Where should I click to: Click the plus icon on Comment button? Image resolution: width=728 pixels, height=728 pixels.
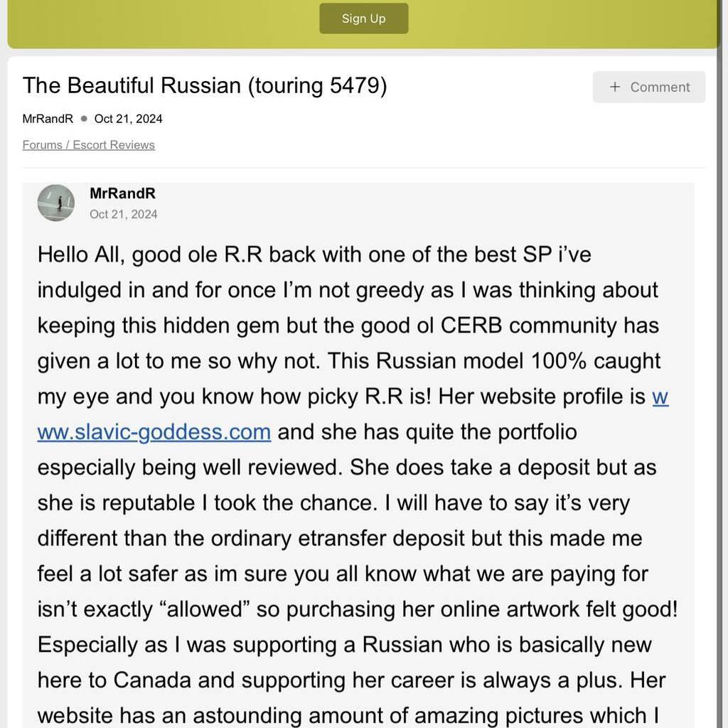tap(615, 87)
